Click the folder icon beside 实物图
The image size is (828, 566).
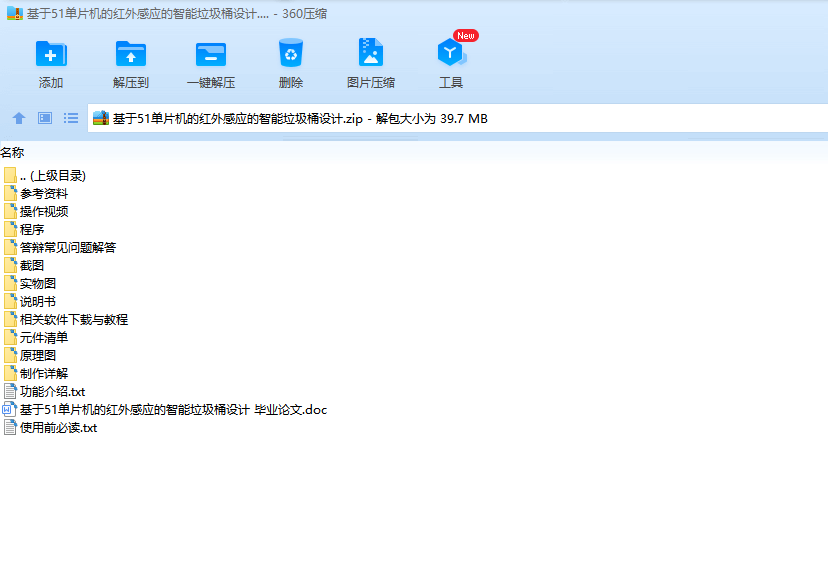(x=10, y=283)
